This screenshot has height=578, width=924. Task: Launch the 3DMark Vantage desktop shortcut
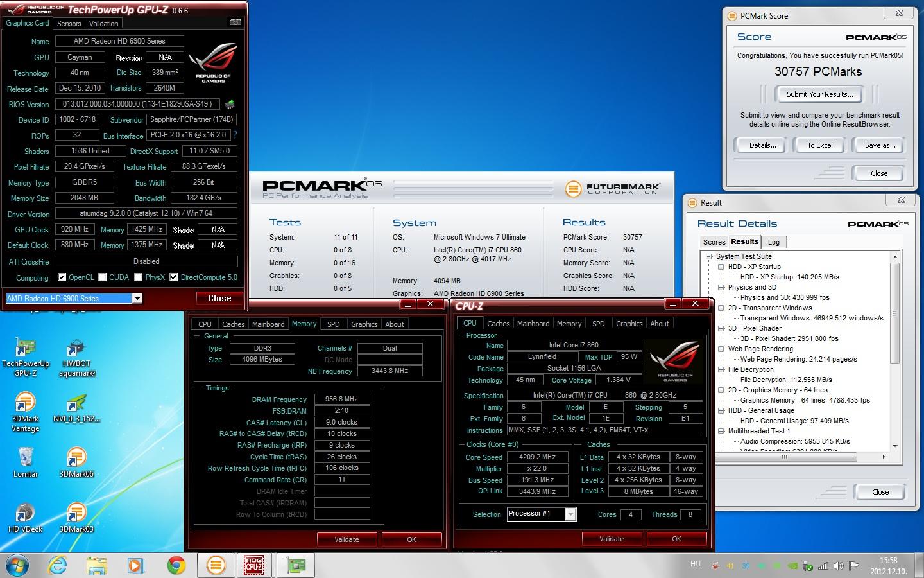[25, 412]
